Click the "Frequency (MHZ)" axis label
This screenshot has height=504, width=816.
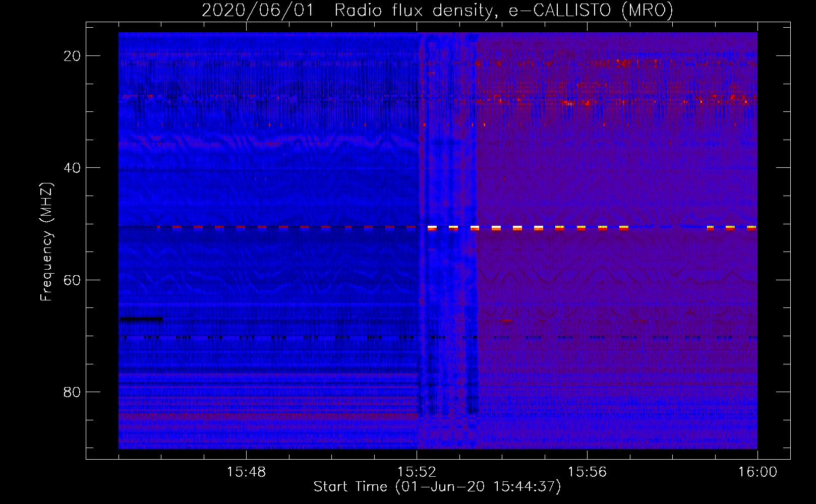46,241
